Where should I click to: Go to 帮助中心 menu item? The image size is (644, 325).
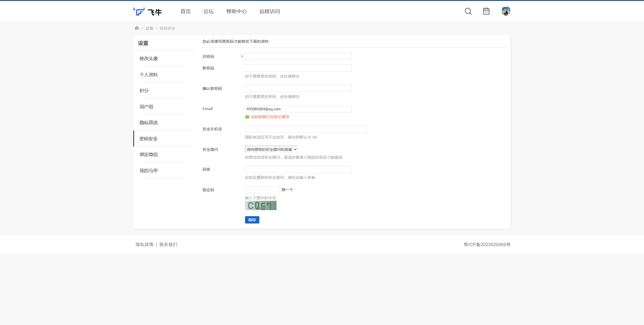click(236, 11)
